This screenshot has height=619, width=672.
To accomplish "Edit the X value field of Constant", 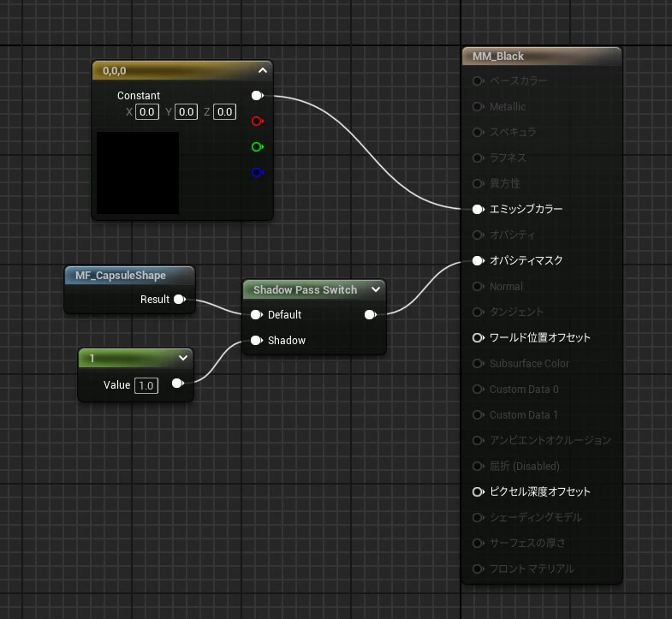I will click(x=147, y=112).
